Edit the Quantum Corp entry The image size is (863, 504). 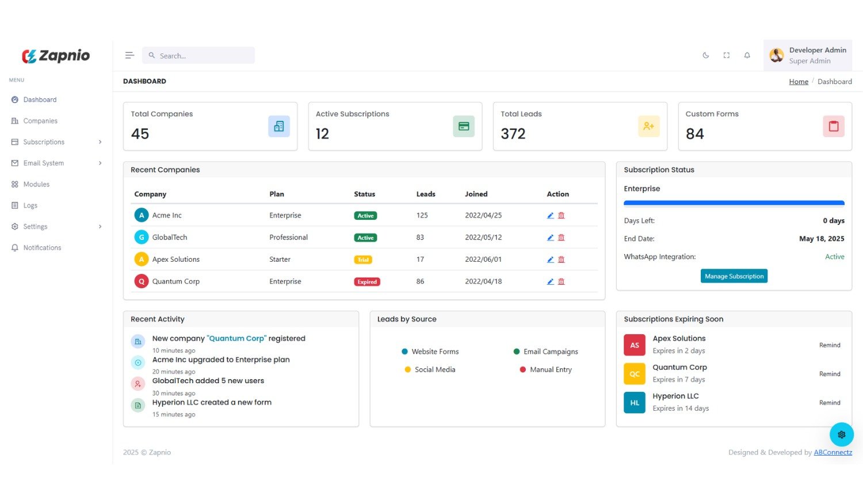click(550, 282)
